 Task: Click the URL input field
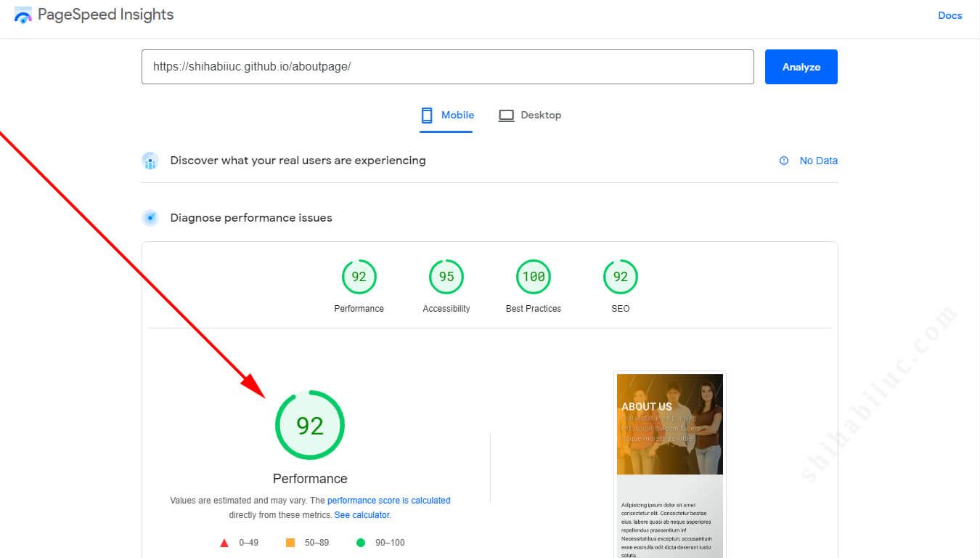447,67
